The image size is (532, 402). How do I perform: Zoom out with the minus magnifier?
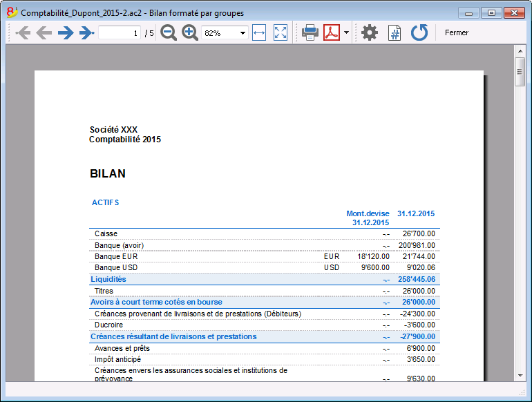[169, 33]
